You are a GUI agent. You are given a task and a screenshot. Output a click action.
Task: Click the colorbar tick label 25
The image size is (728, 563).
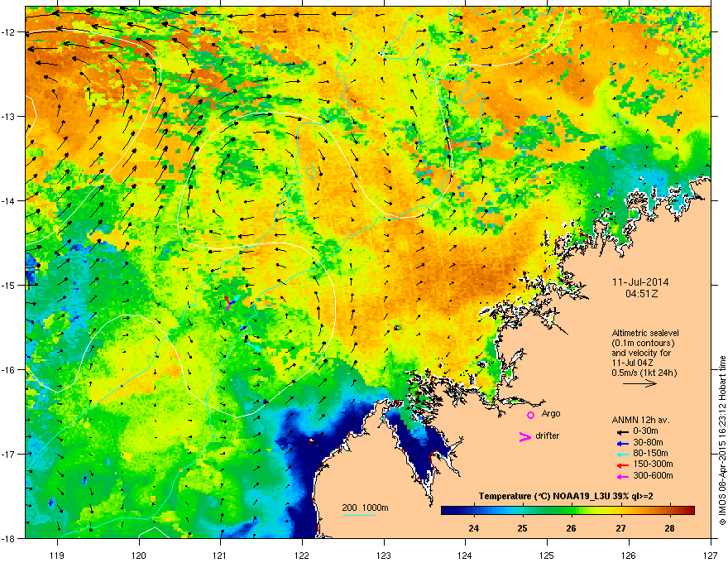(522, 528)
